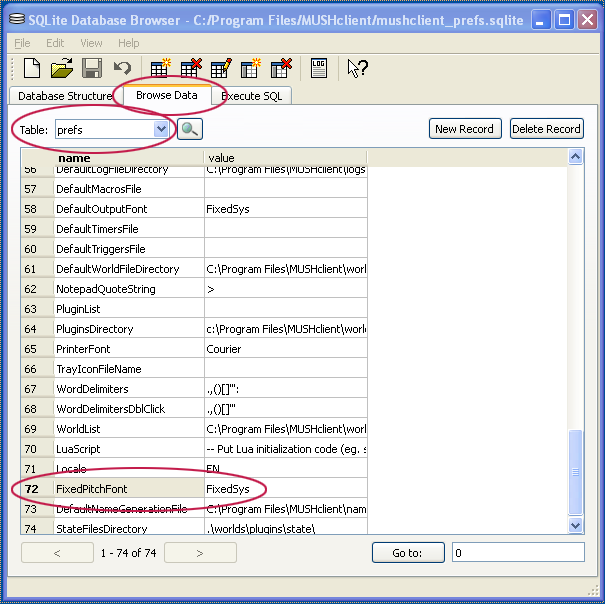Select the TrayIconFileName cell

(129, 369)
